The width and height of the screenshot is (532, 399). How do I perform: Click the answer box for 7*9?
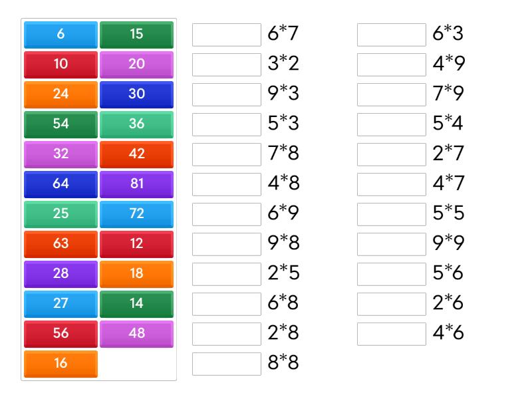[x=392, y=94]
